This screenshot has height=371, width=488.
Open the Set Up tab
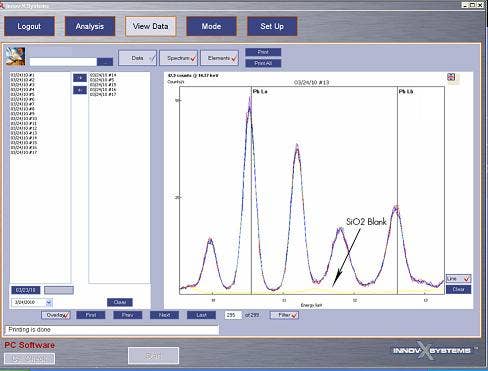coord(272,26)
